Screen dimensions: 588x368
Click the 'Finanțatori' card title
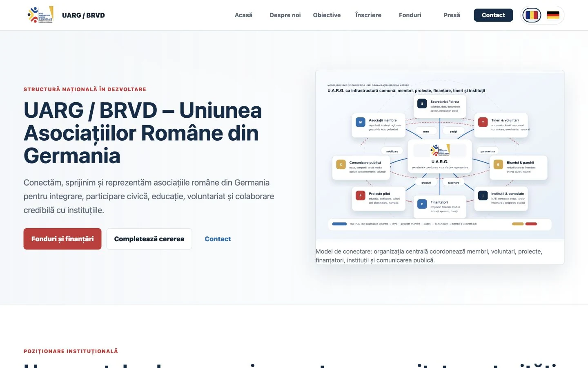pos(439,202)
